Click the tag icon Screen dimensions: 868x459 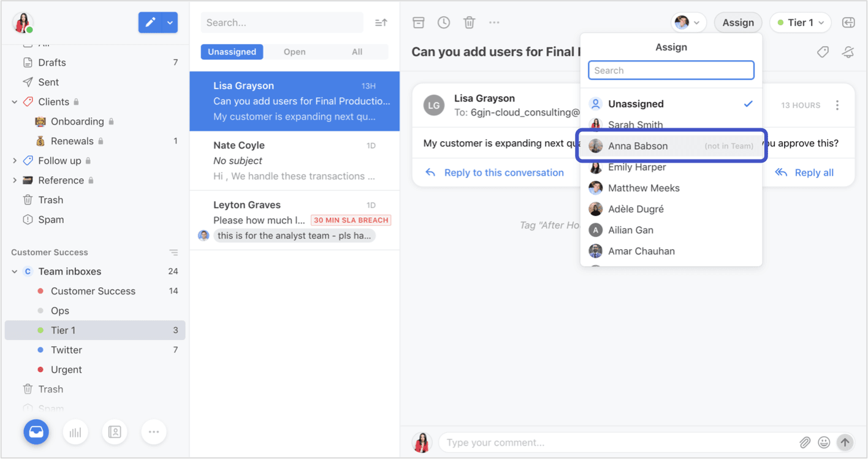[823, 52]
